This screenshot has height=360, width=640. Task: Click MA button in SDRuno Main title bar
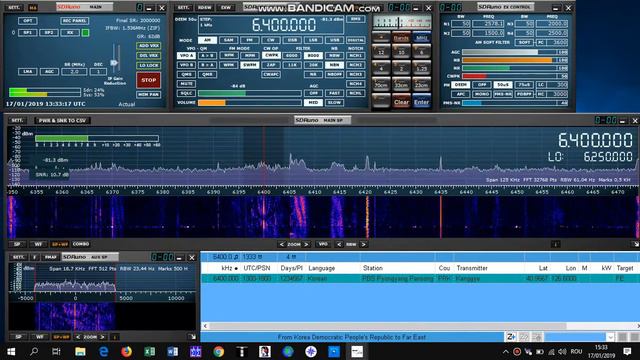click(x=33, y=7)
